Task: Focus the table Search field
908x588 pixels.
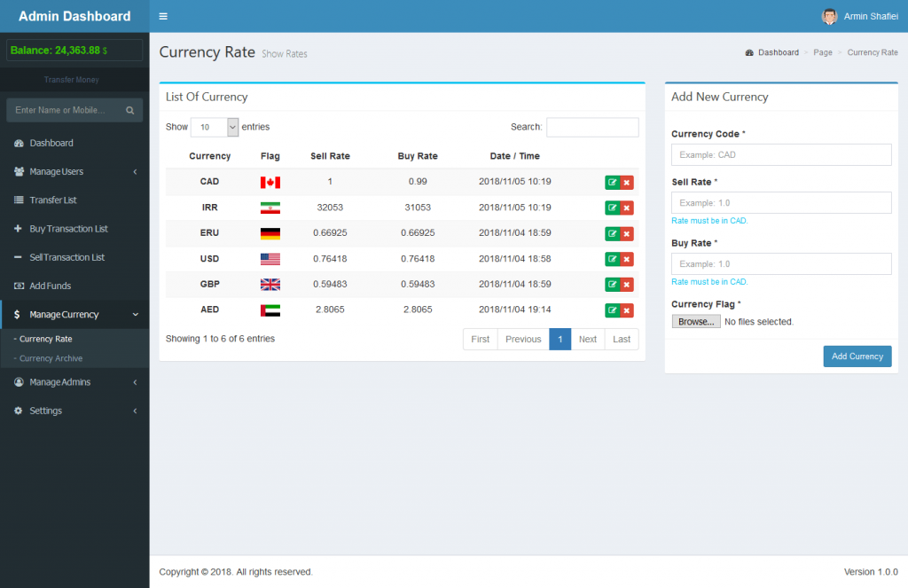Action: click(x=592, y=128)
